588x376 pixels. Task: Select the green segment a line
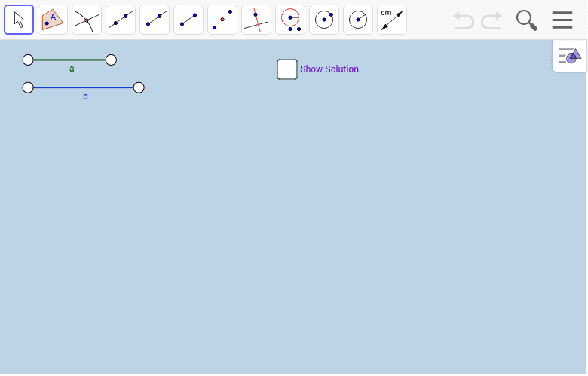pos(70,60)
